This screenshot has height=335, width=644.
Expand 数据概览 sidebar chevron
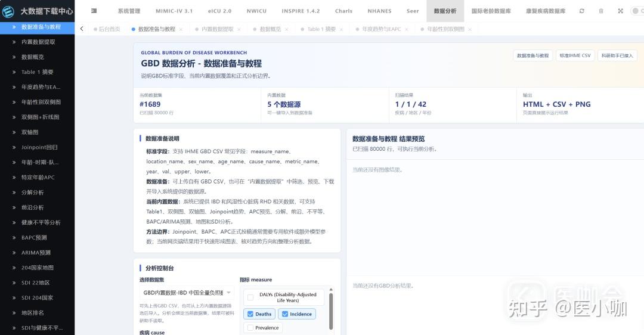[x=14, y=57]
